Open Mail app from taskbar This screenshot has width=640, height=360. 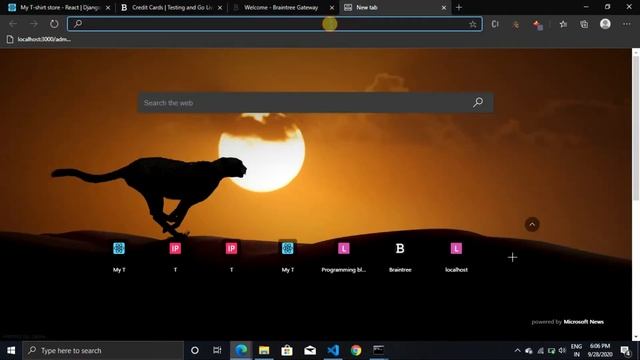310,350
